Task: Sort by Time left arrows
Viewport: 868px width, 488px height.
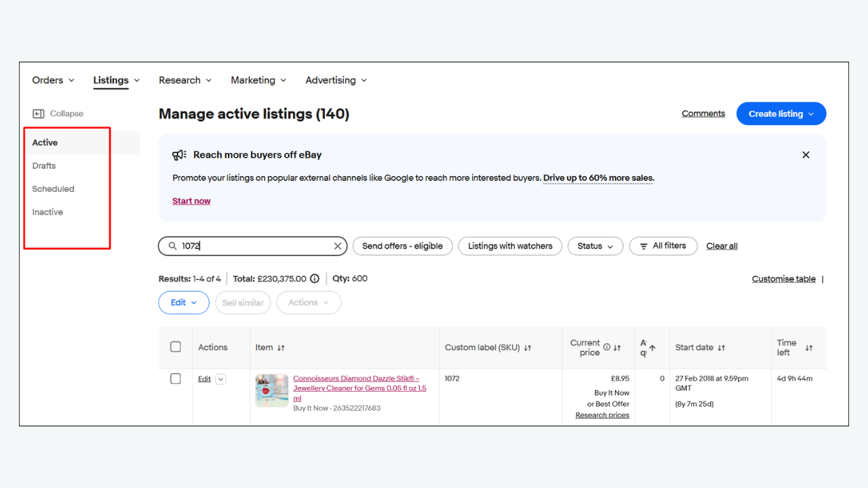Action: click(x=809, y=348)
